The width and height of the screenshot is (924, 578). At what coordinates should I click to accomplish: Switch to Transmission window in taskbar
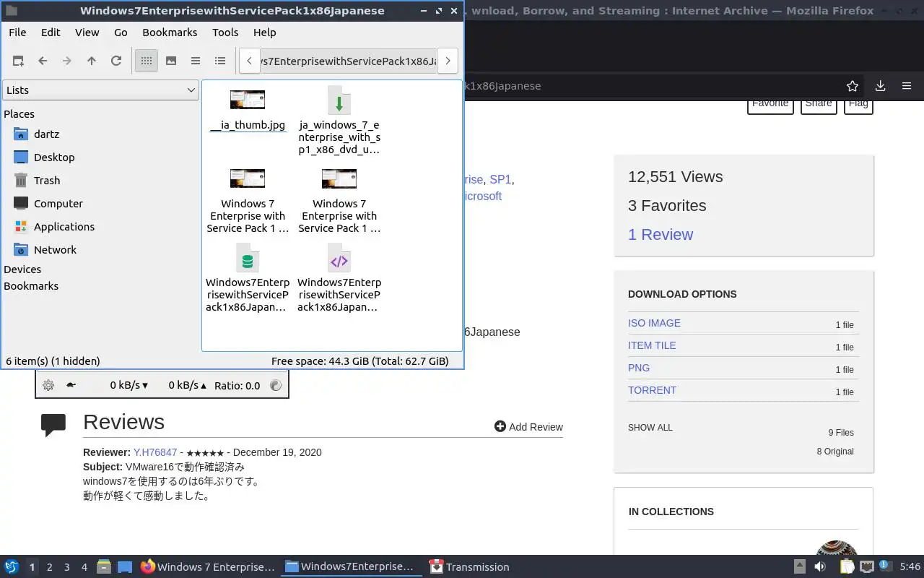click(x=469, y=567)
